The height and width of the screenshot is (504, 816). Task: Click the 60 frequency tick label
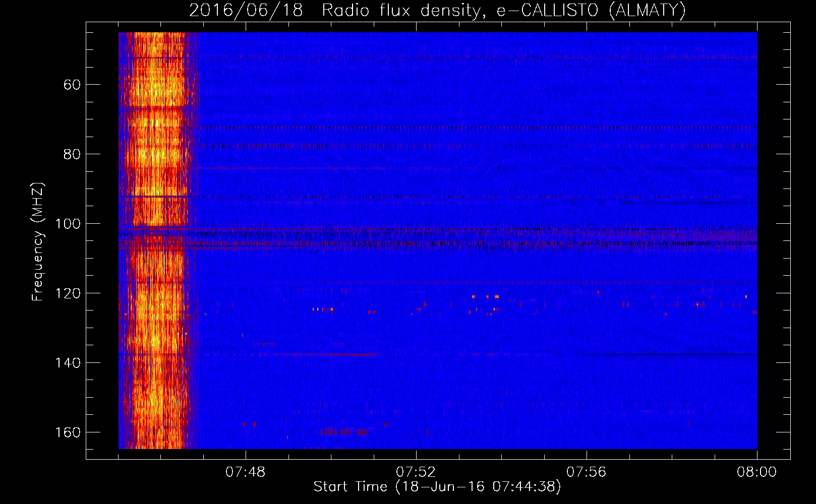[x=72, y=85]
